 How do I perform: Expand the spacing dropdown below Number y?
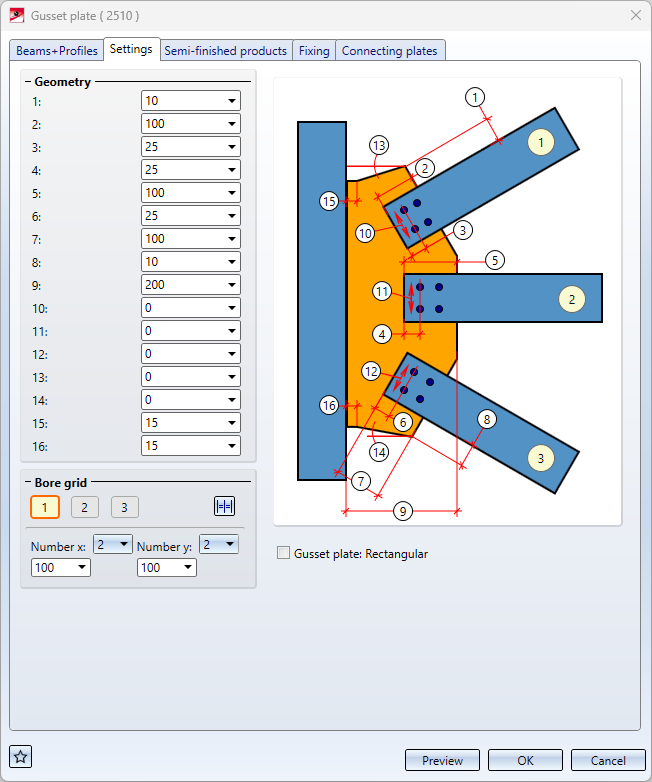coord(188,567)
